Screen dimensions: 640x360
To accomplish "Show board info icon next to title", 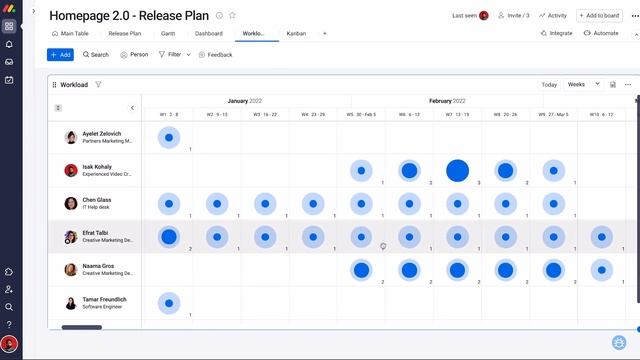I will pos(219,16).
